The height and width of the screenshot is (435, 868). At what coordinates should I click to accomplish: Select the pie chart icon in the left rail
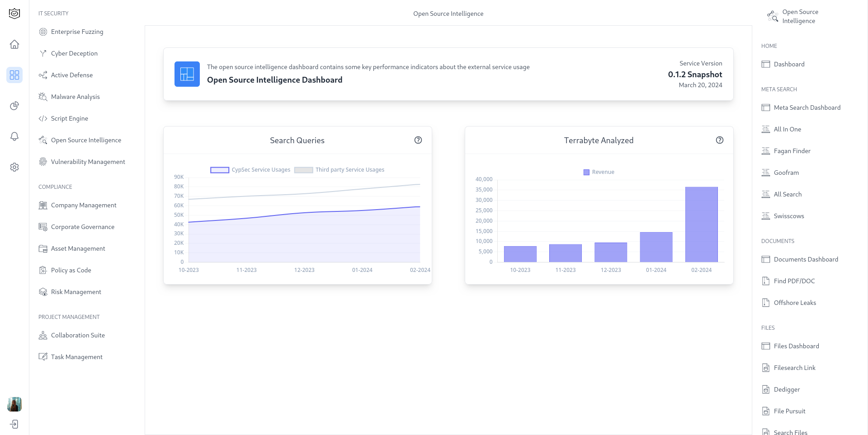click(14, 105)
